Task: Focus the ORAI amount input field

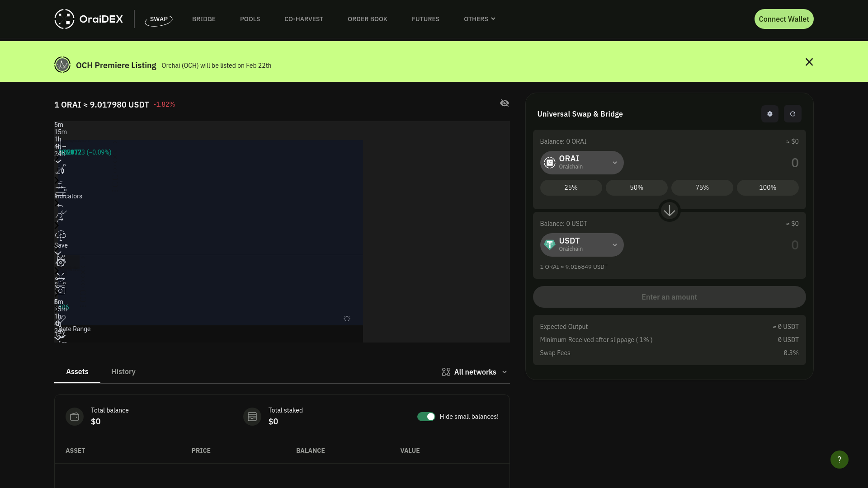Action: pos(714,163)
